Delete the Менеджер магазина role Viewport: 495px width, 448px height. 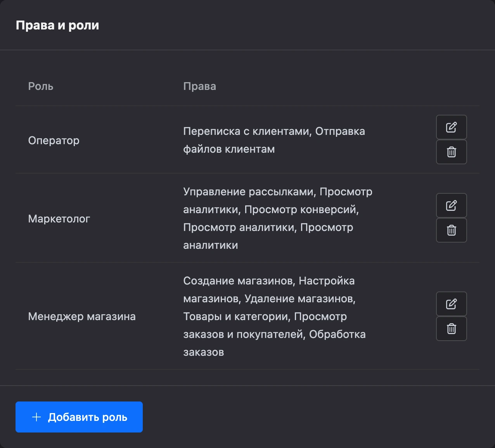coord(451,329)
